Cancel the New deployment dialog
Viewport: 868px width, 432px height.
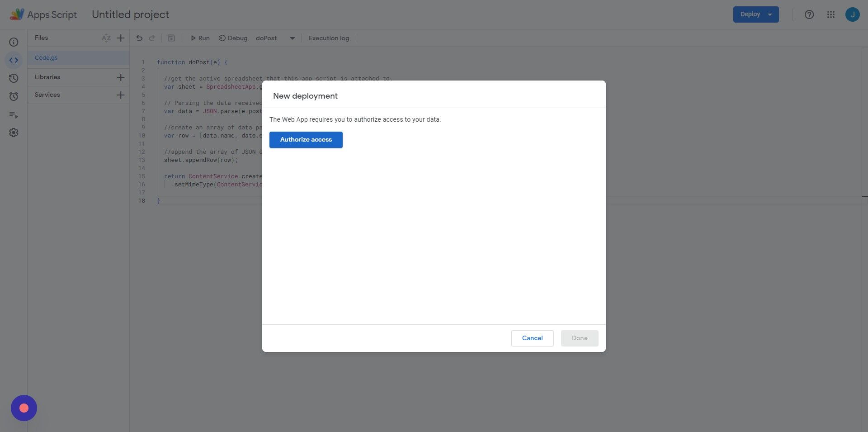(x=532, y=338)
